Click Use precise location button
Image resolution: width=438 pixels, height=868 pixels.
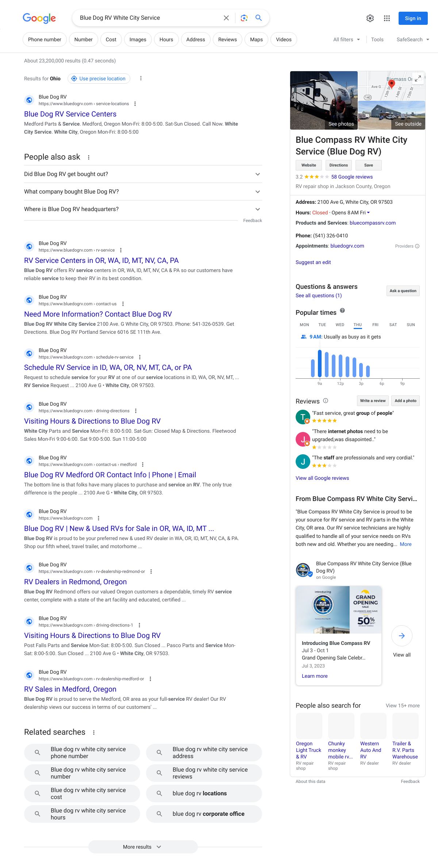pos(99,79)
